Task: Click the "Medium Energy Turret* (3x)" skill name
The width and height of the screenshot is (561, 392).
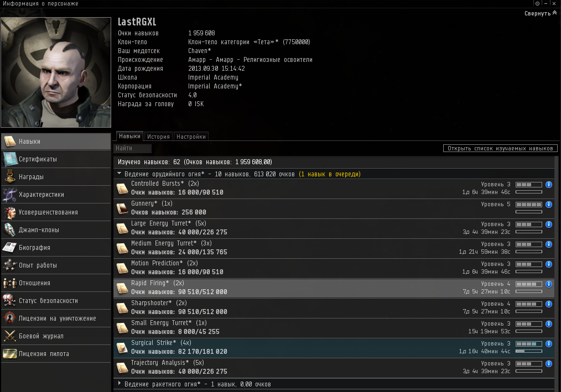Action: 172,243
